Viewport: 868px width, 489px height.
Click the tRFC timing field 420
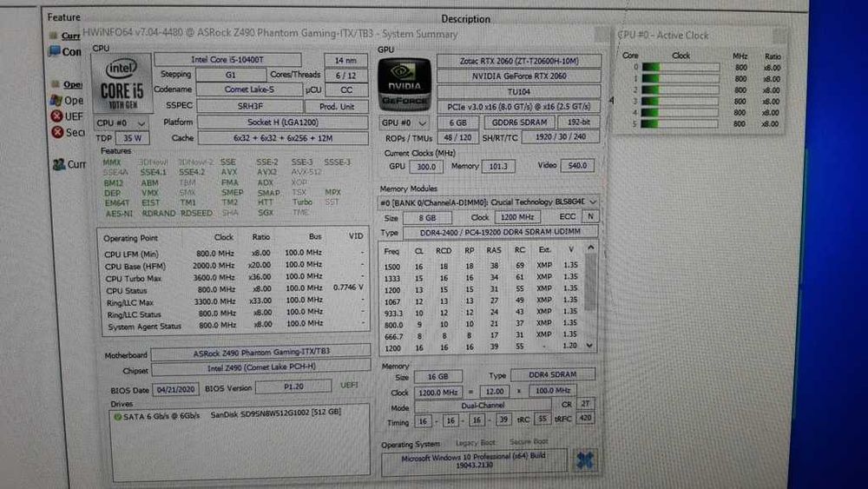click(585, 419)
